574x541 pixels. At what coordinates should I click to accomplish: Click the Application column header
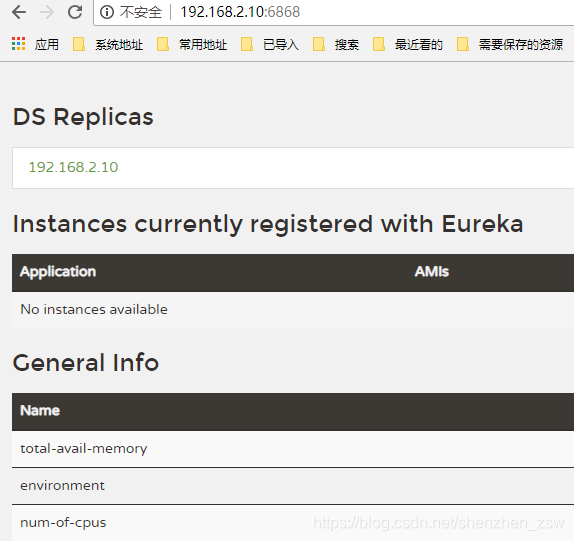pyautogui.click(x=58, y=272)
